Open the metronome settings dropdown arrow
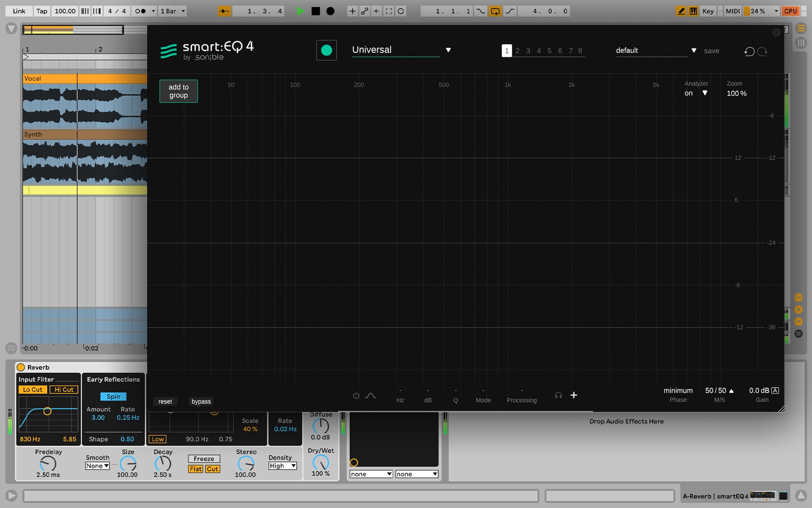This screenshot has height=508, width=812. pos(153,11)
